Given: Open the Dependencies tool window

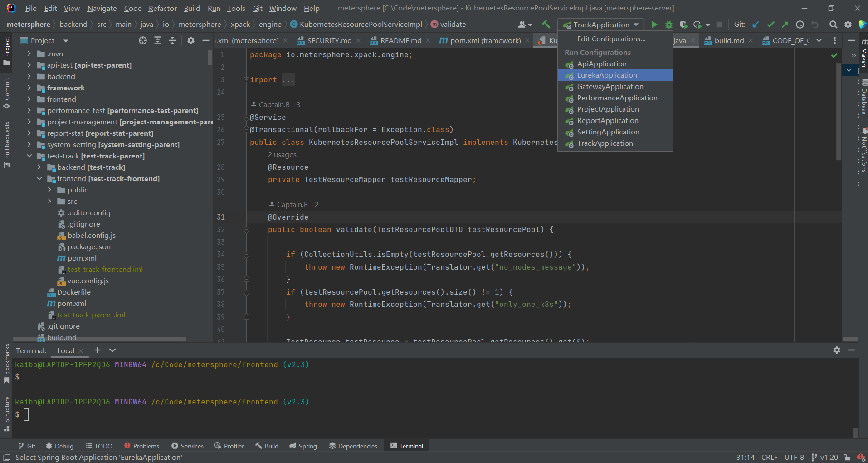Looking at the screenshot, I should coord(353,446).
